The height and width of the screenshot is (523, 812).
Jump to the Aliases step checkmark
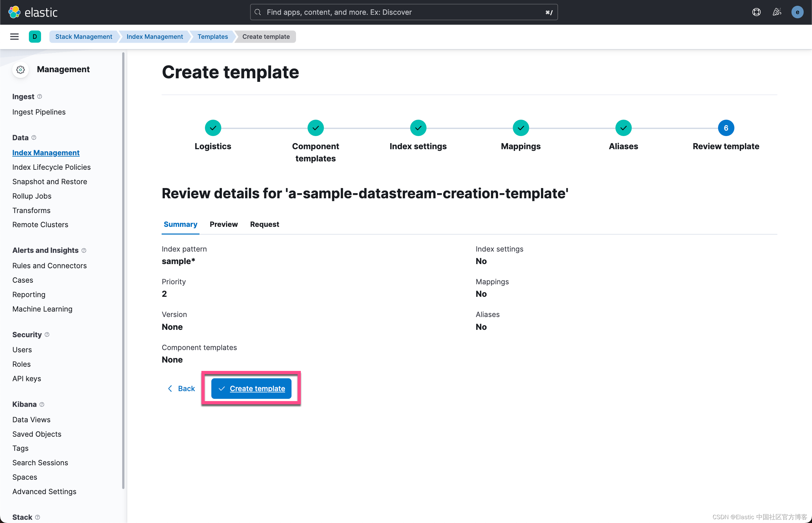(623, 128)
